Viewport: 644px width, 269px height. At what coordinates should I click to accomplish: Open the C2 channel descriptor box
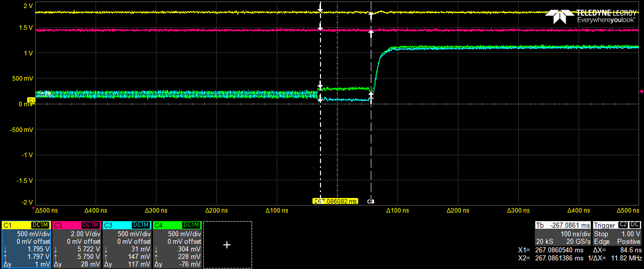pos(76,244)
